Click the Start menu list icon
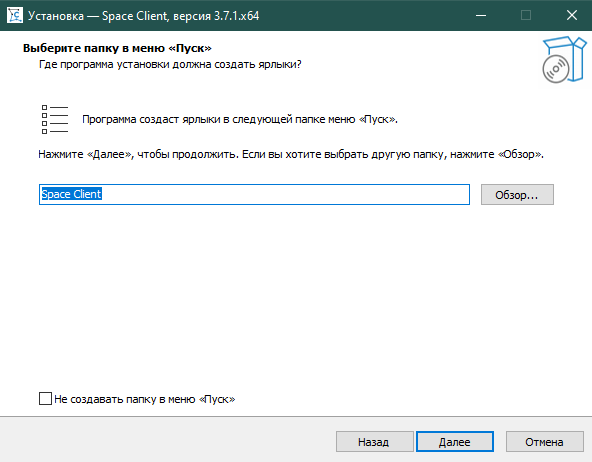The width and height of the screenshot is (592, 462). pyautogui.click(x=55, y=119)
